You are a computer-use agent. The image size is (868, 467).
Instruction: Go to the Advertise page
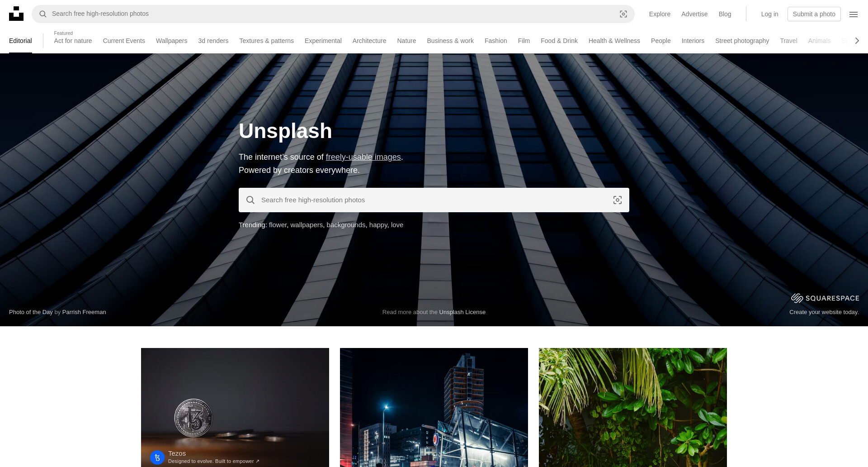point(694,14)
